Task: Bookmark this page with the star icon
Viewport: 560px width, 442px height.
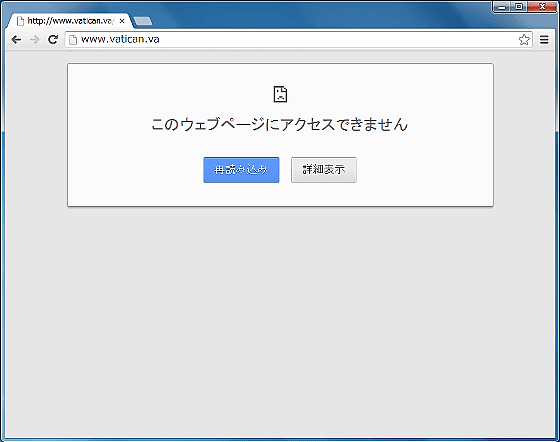Action: point(524,40)
